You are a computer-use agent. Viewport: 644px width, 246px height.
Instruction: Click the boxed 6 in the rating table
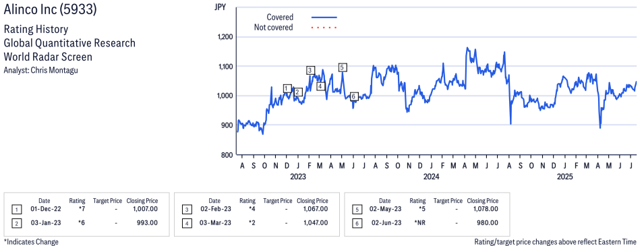[x=357, y=223]
